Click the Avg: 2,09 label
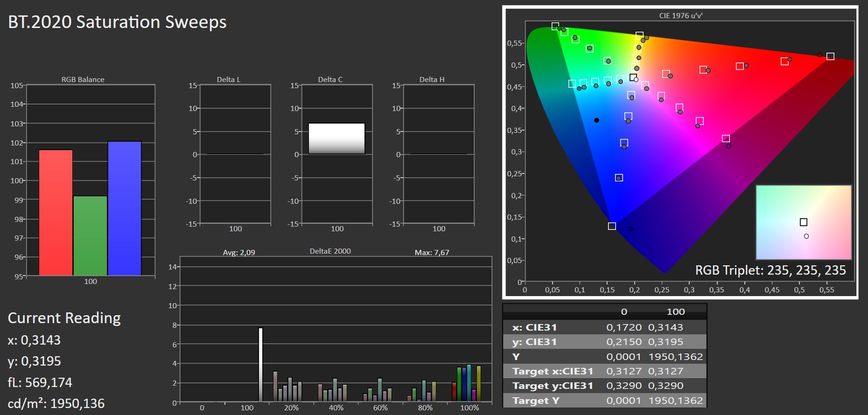Image resolution: width=868 pixels, height=415 pixels. tap(239, 252)
